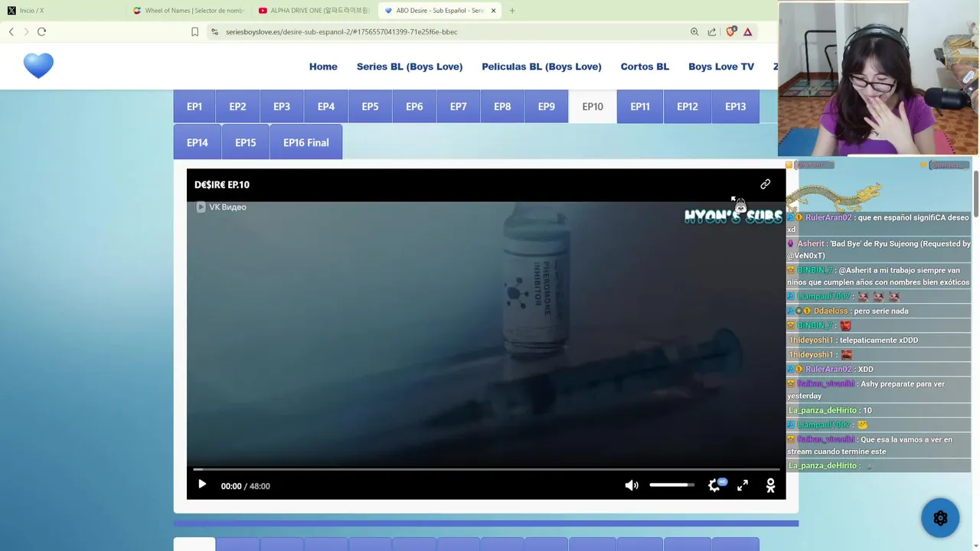Viewport: 980px width, 551px height.
Task: Enter fullscreen video mode
Action: point(743,485)
